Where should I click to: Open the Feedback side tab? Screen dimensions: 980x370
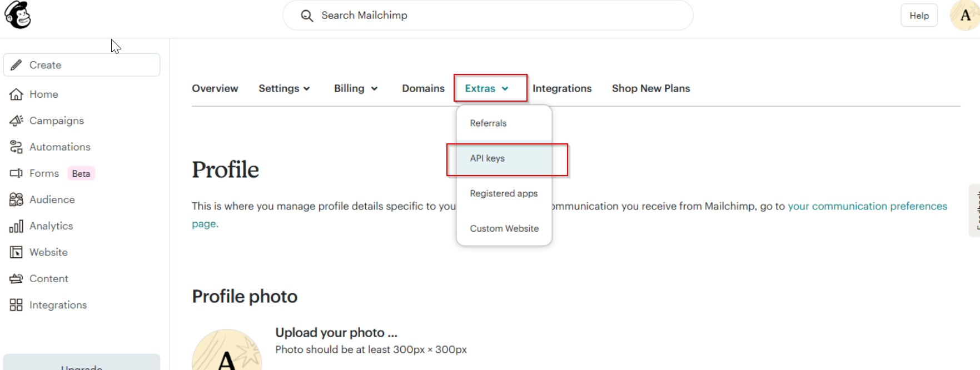975,211
